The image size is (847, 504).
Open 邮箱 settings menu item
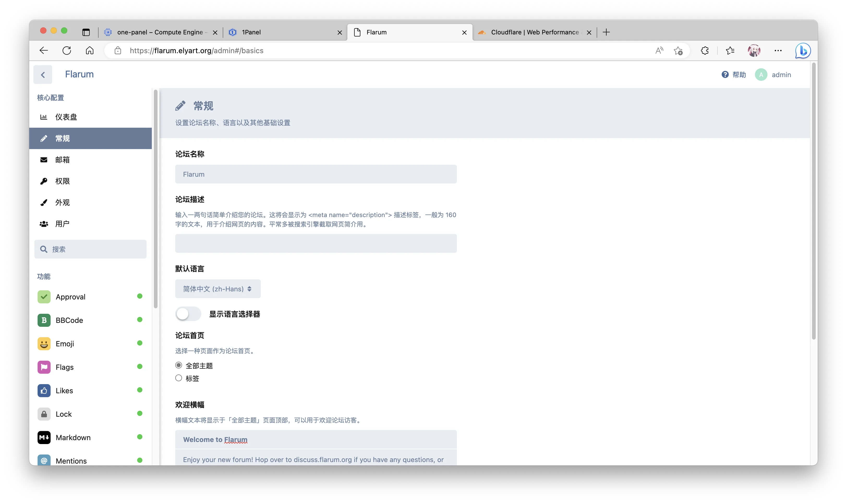(x=90, y=160)
